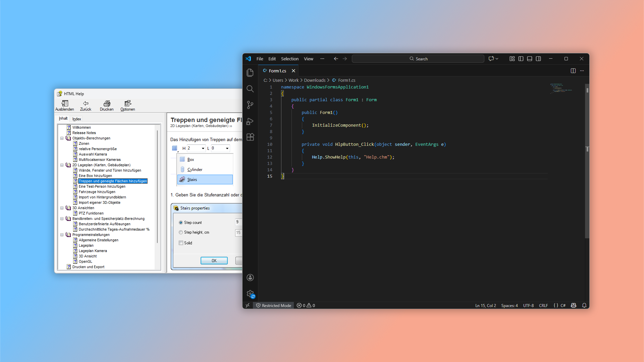
Task: Click Restricted Mode in status bar
Action: click(x=273, y=305)
